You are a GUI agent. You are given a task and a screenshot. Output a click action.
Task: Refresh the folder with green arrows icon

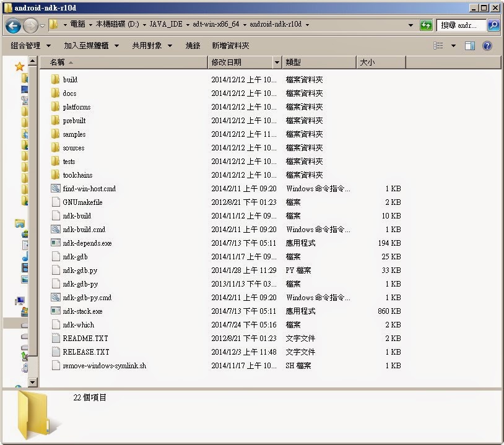click(426, 25)
